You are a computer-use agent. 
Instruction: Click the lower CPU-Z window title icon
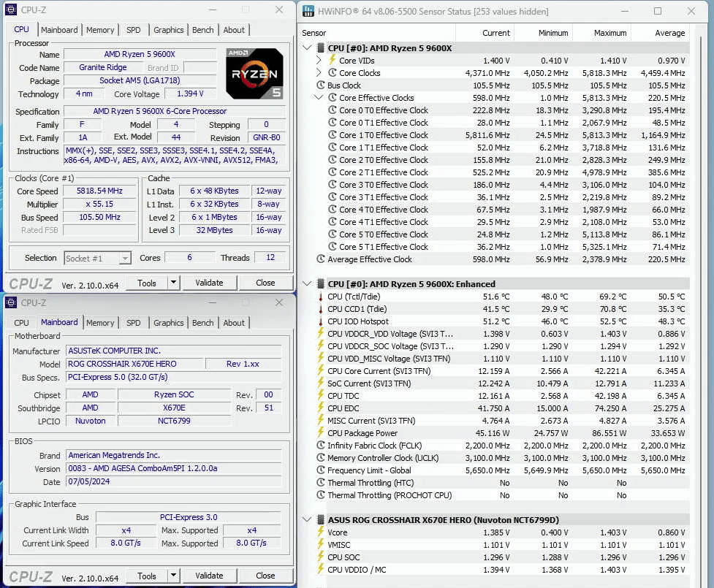[11, 302]
